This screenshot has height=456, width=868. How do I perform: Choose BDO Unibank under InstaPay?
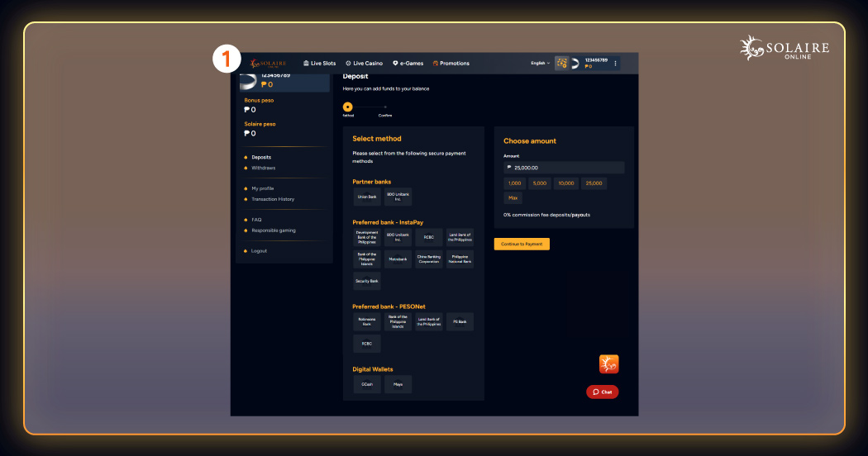click(x=398, y=237)
